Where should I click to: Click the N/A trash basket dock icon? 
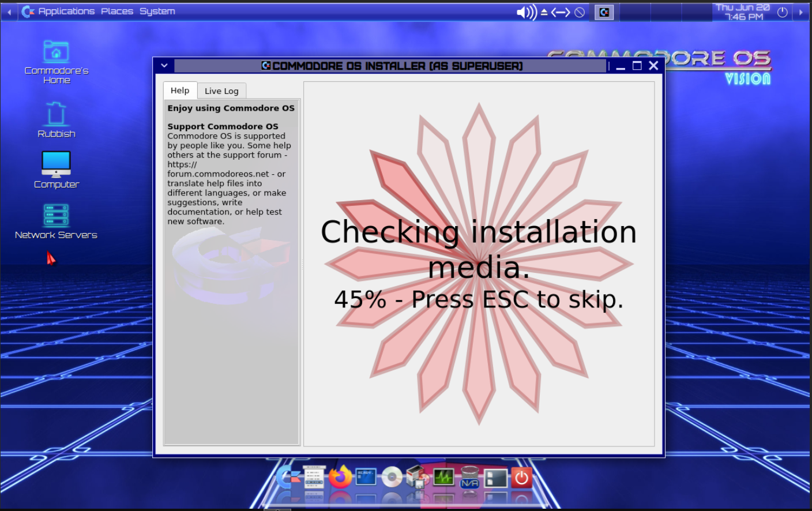(469, 478)
